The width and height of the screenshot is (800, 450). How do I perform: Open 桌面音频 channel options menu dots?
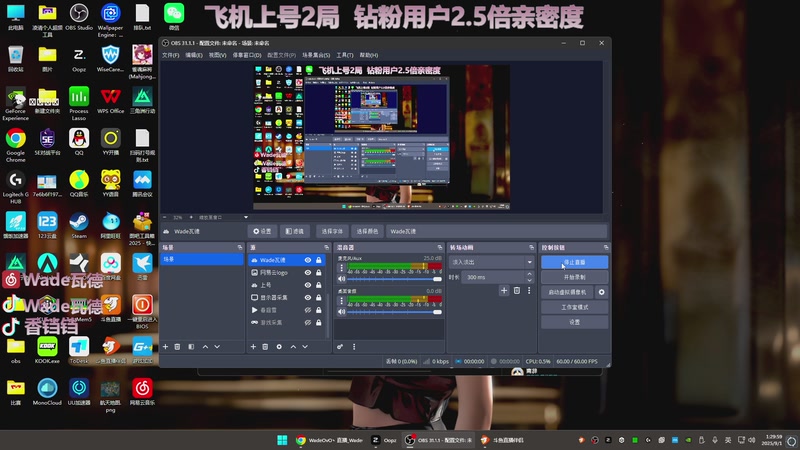click(x=341, y=300)
